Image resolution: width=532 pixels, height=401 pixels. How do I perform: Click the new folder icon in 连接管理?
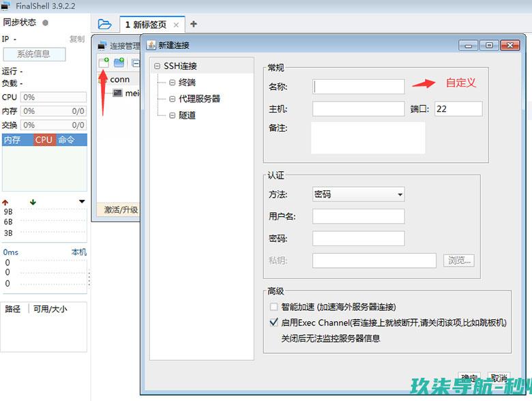[x=119, y=63]
